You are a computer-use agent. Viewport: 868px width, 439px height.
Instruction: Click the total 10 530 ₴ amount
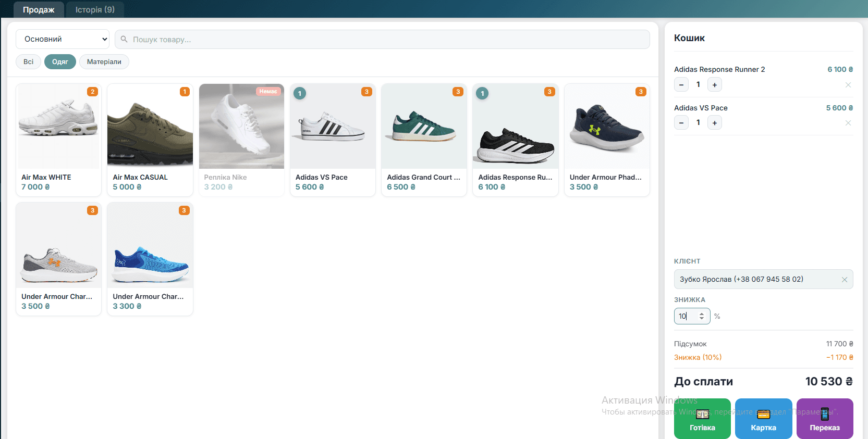coord(829,381)
